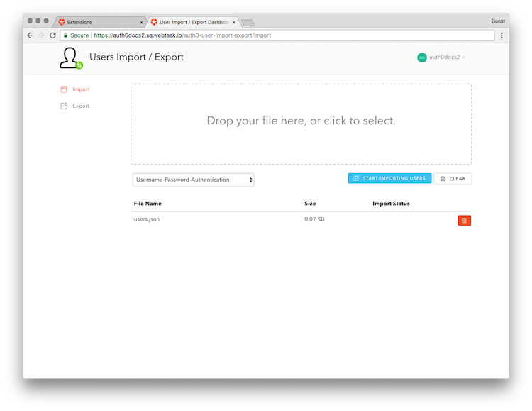Click the red delete icon for users.json

point(464,221)
